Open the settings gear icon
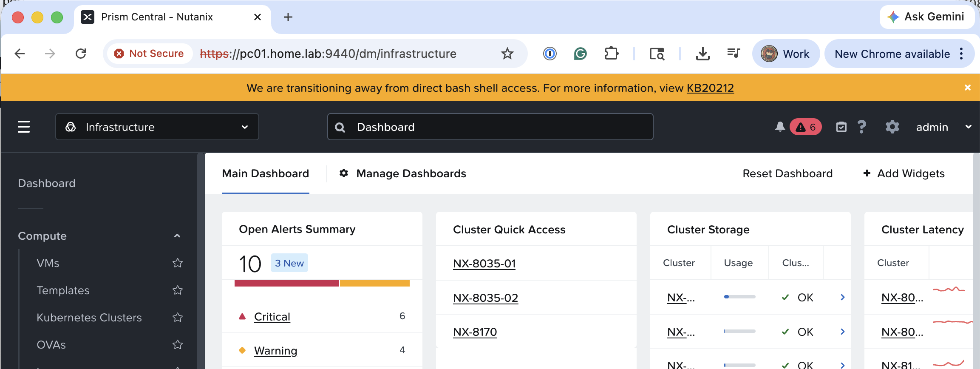The height and width of the screenshot is (369, 980). click(x=892, y=127)
